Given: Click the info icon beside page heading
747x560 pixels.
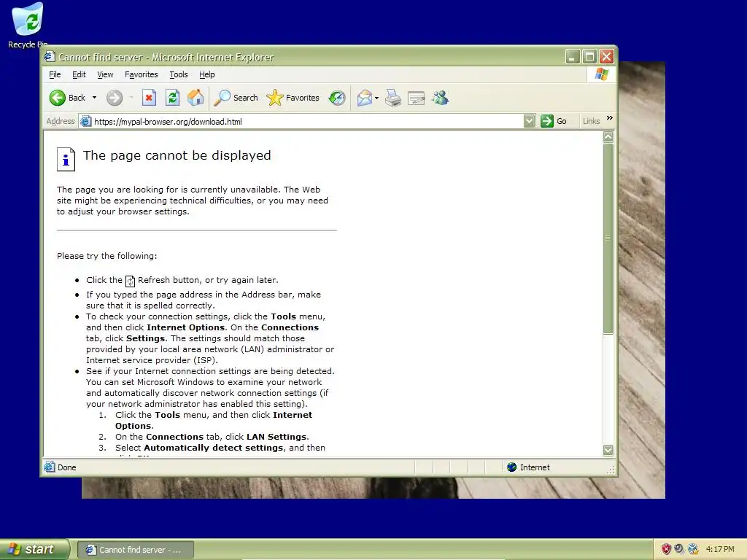Looking at the screenshot, I should pyautogui.click(x=66, y=159).
